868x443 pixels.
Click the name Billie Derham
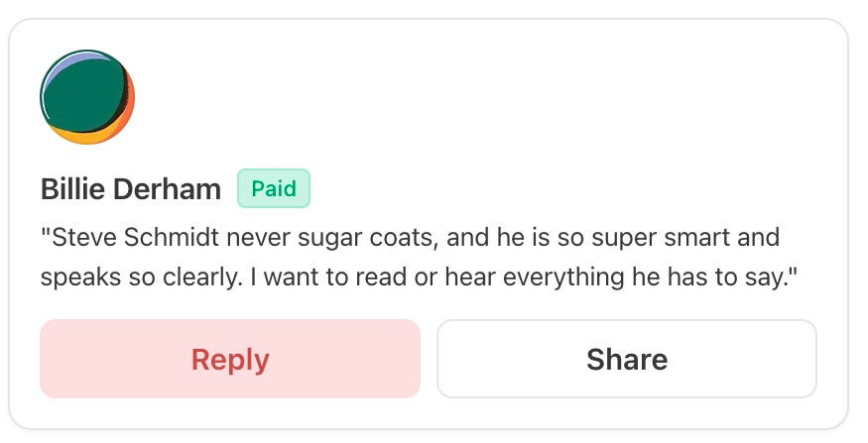tap(132, 189)
